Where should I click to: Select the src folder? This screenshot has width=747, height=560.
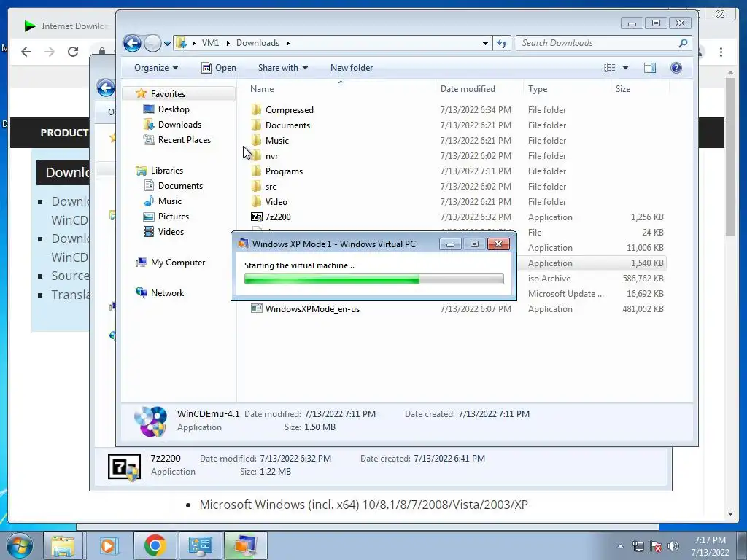click(x=271, y=186)
